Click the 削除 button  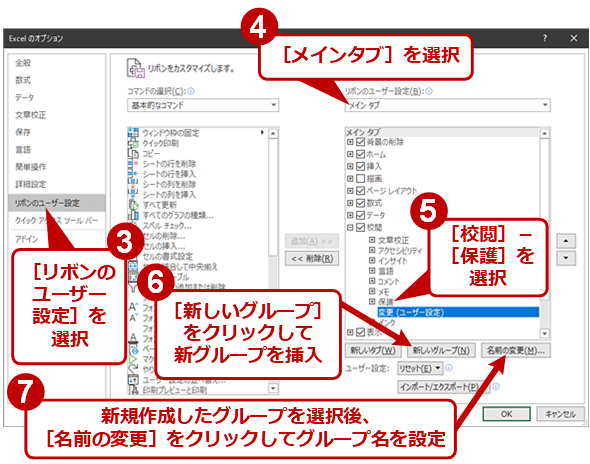coord(312,259)
